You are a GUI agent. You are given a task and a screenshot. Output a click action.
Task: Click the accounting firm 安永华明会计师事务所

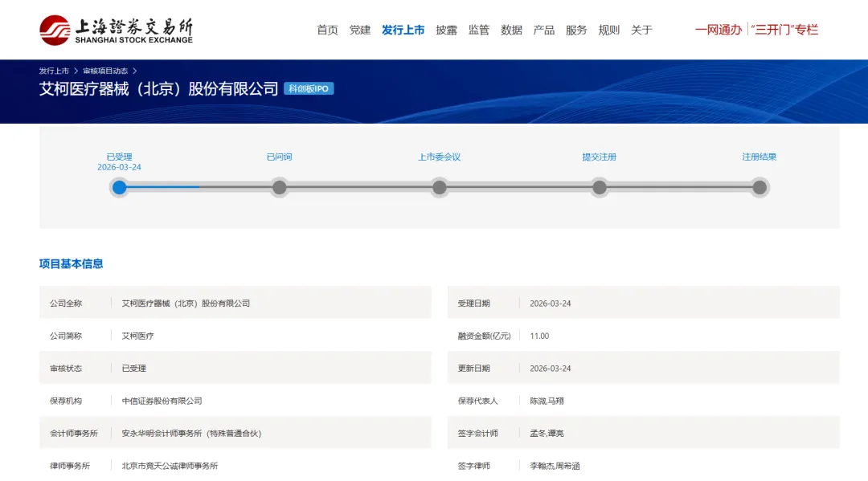tap(191, 434)
